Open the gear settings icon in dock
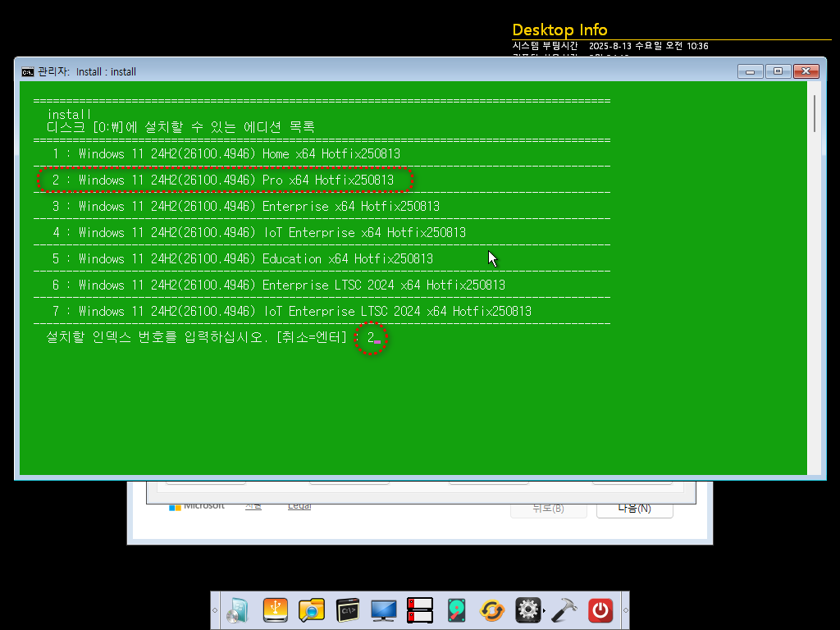Viewport: 840px width, 630px height. [527, 610]
